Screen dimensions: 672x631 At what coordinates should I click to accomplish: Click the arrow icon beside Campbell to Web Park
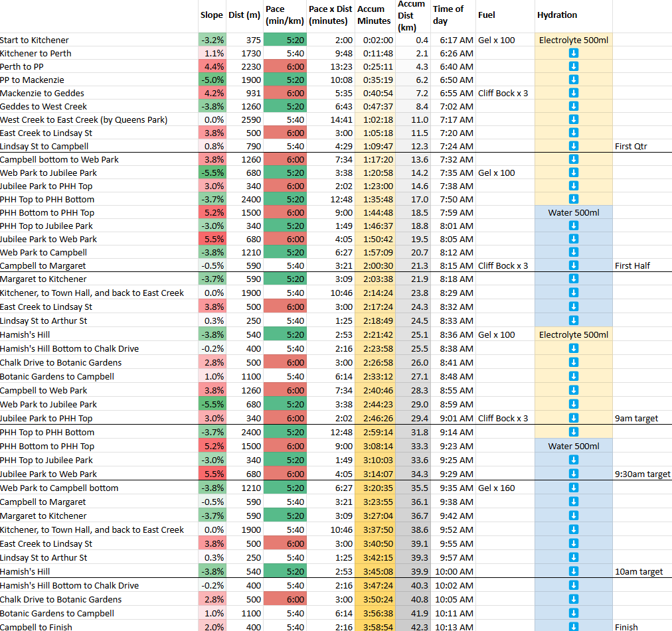(x=573, y=390)
